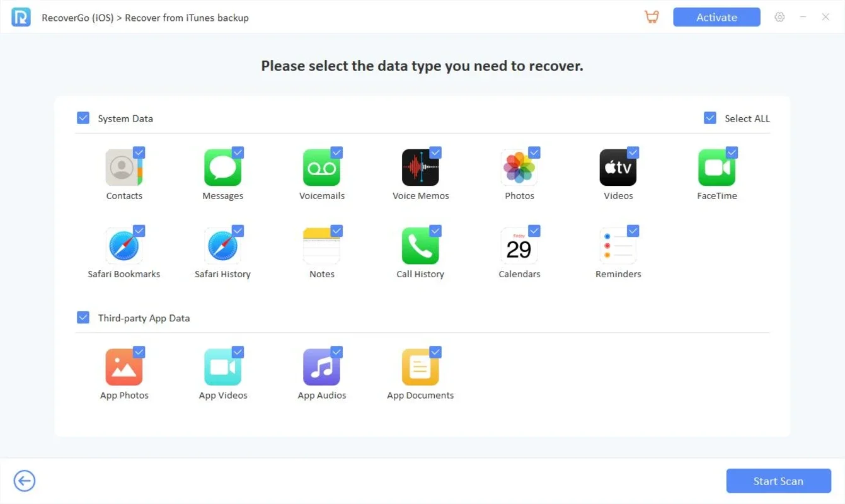
Task: Select the Calendars icon showing 29
Action: (519, 246)
